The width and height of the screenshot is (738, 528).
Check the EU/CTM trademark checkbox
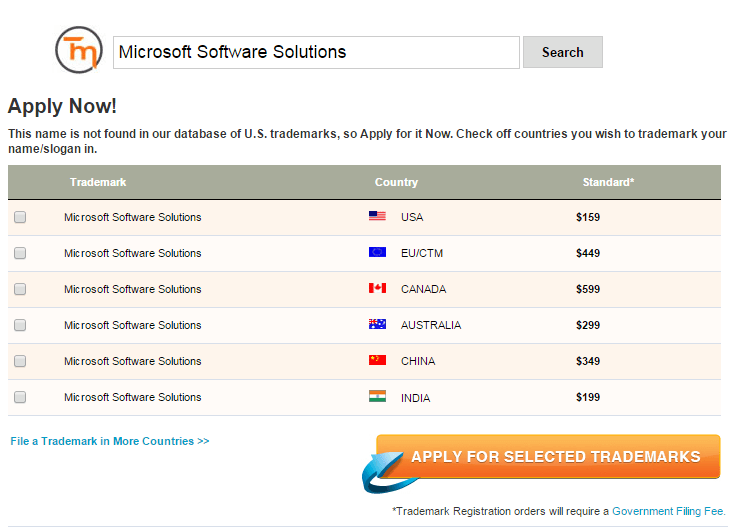20,253
